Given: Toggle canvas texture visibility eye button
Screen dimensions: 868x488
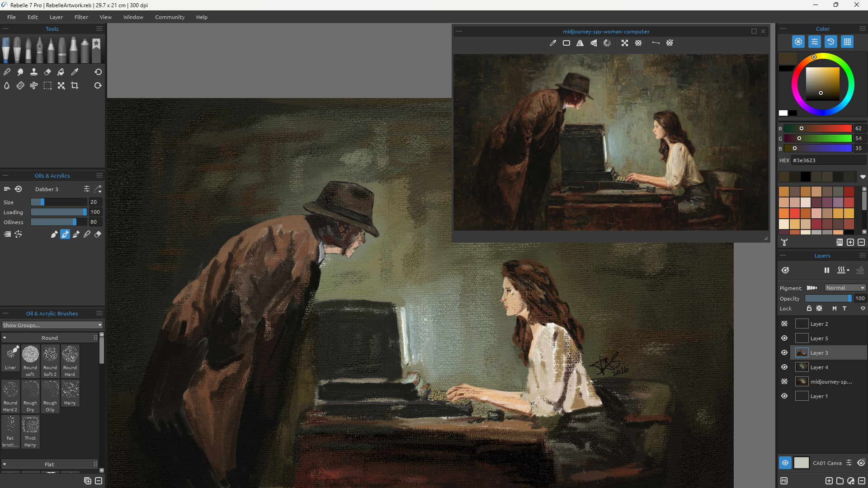Looking at the screenshot, I should coord(785,463).
